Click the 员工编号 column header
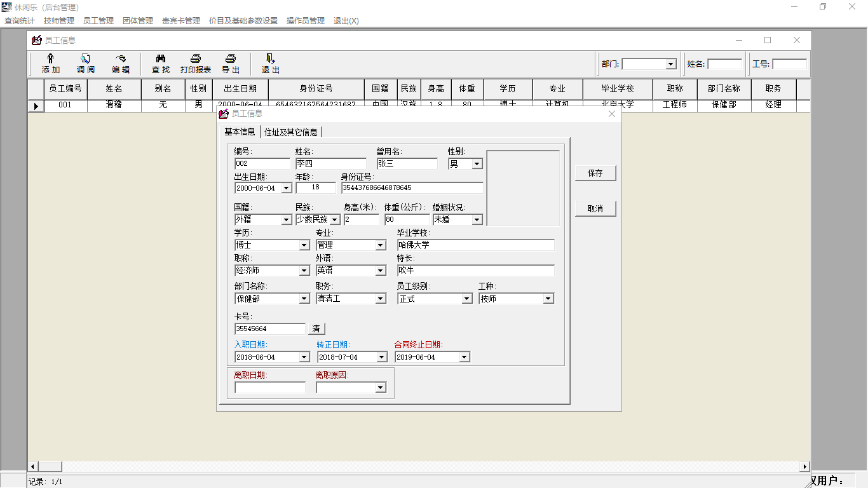This screenshot has height=488, width=868. pos(65,89)
